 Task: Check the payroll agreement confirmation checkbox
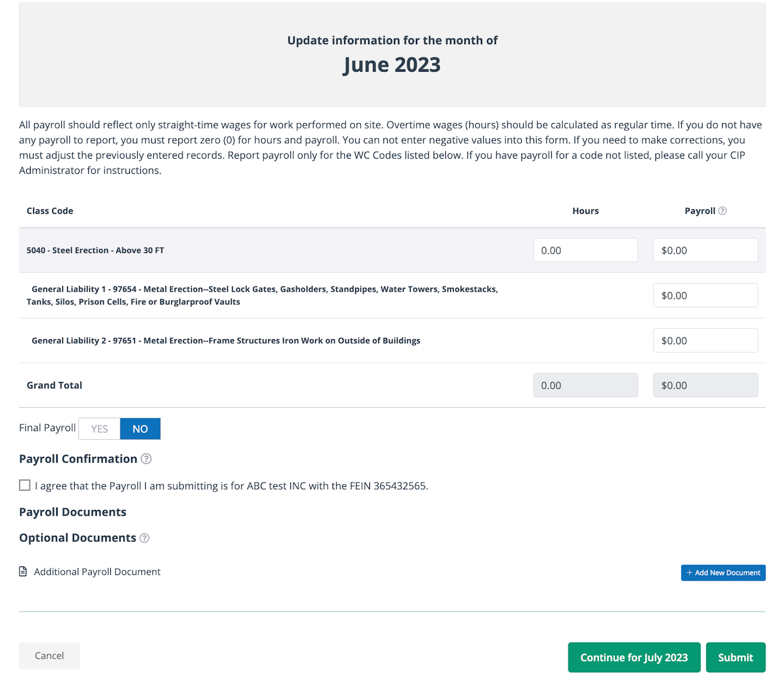24,486
